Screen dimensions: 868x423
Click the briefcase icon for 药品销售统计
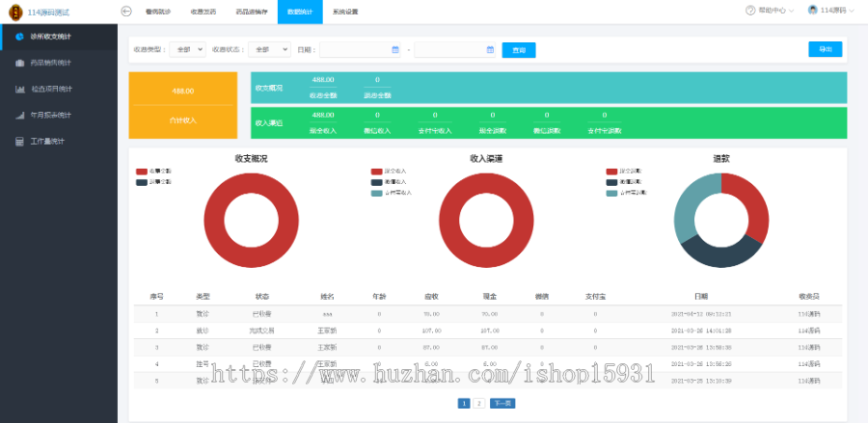coord(19,63)
